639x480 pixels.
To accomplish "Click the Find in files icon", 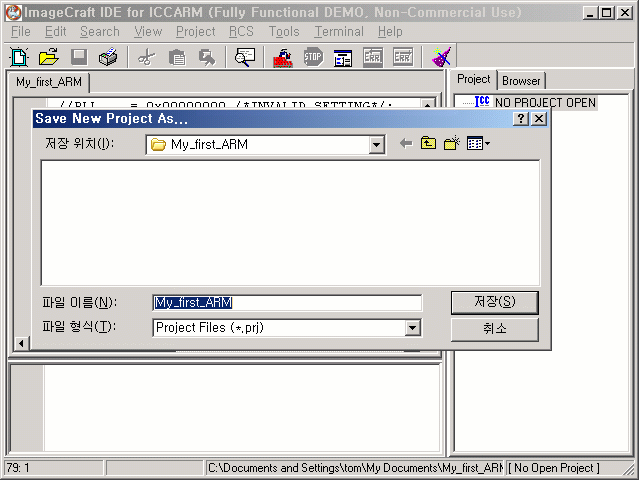I will 207,57.
